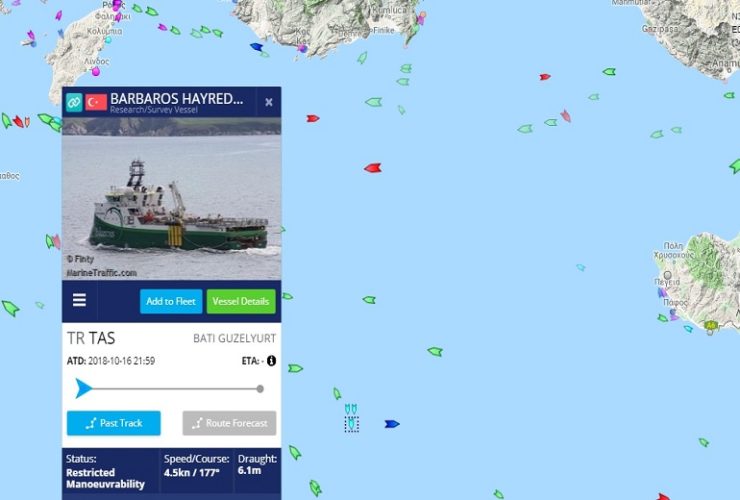Click the blue ship marker below Turkish coast
The width and height of the screenshot is (740, 500).
click(256, 46)
